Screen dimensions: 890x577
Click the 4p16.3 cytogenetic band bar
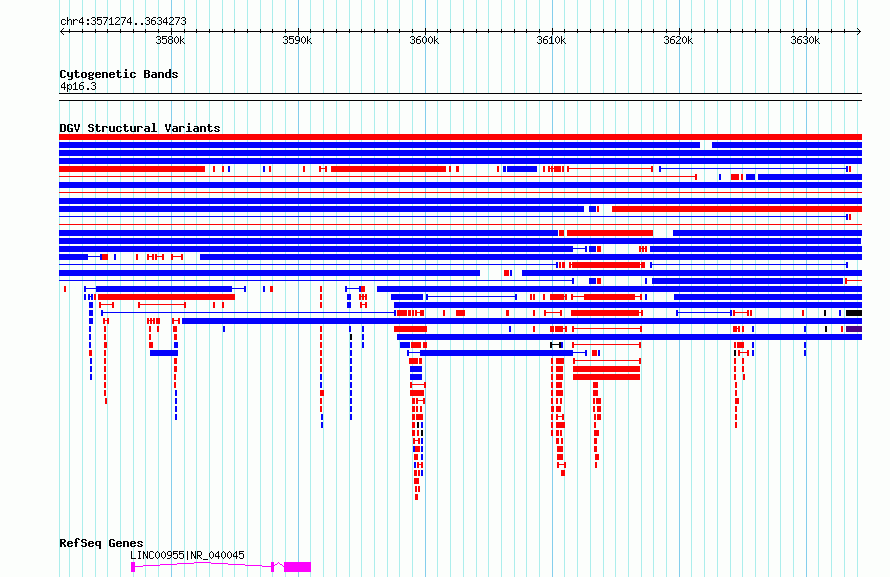460,97
